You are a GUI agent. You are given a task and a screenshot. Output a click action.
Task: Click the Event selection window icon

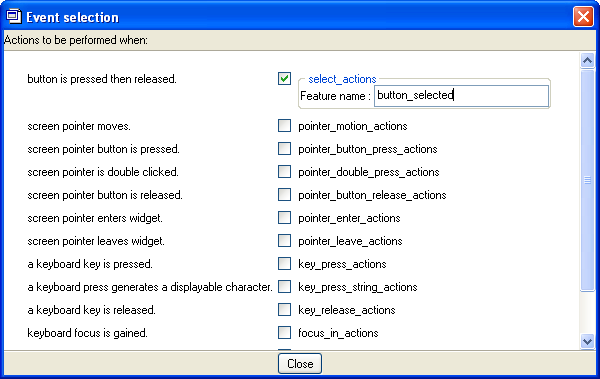point(14,17)
